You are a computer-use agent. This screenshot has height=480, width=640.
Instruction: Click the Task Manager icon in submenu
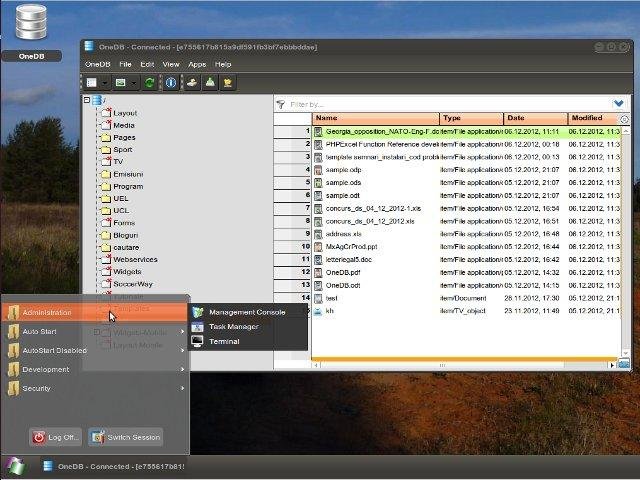point(197,326)
